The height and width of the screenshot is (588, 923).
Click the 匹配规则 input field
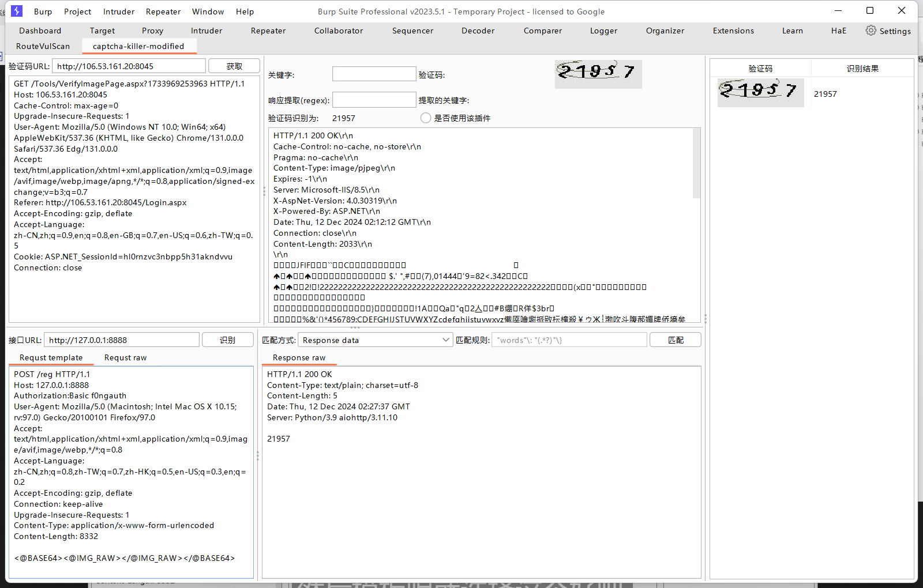tap(569, 340)
